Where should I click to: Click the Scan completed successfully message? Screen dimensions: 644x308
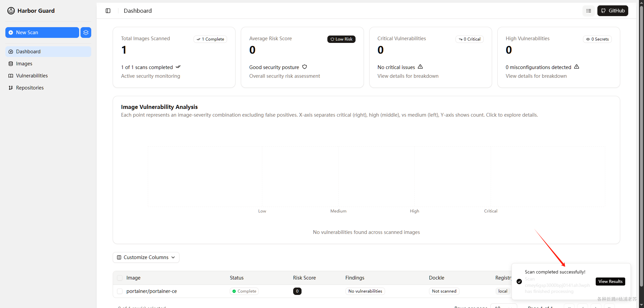(x=555, y=272)
